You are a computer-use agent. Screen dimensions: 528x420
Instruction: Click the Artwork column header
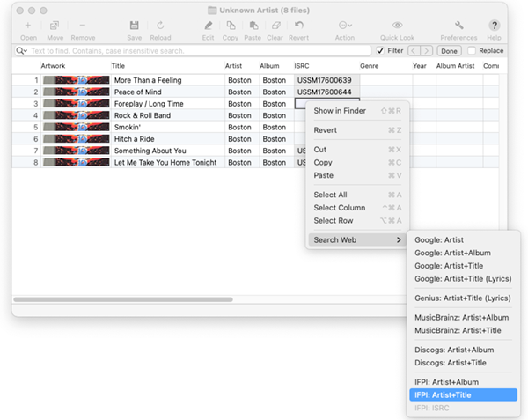(76, 66)
